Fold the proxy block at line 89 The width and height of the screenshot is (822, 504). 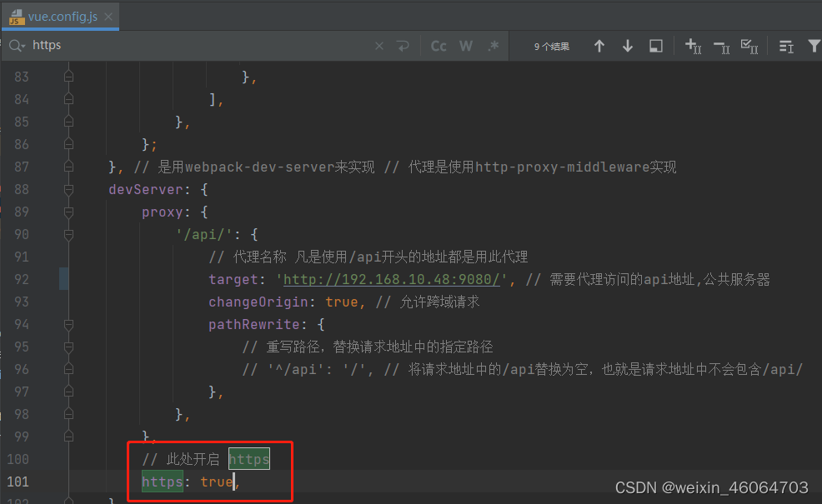coord(68,212)
